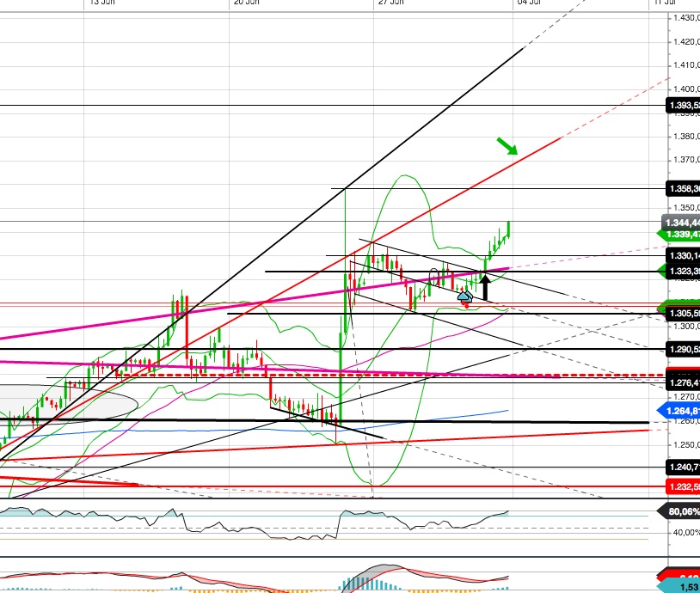
Task: Select the small ellipse drawn on candles
Action: [x=433, y=276]
